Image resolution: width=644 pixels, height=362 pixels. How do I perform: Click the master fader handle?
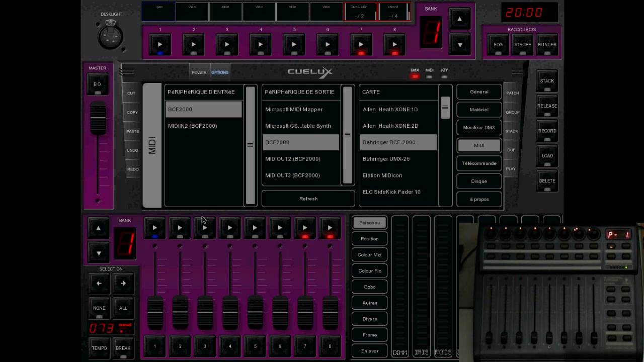(x=98, y=118)
